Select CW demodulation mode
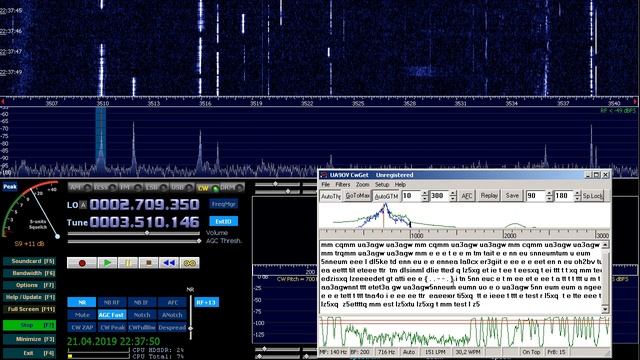Viewport: 640px width, 360px height. point(207,188)
